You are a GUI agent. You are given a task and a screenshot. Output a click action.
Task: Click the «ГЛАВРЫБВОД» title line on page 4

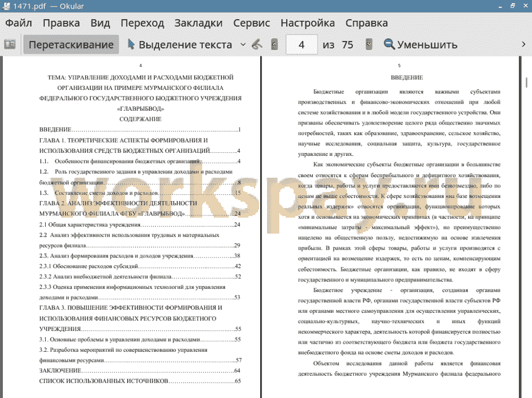(x=140, y=109)
